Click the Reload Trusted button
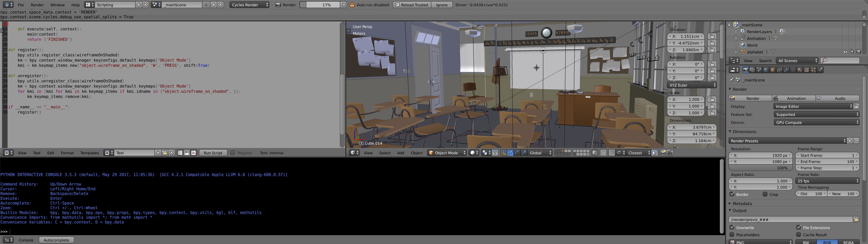 411,5
